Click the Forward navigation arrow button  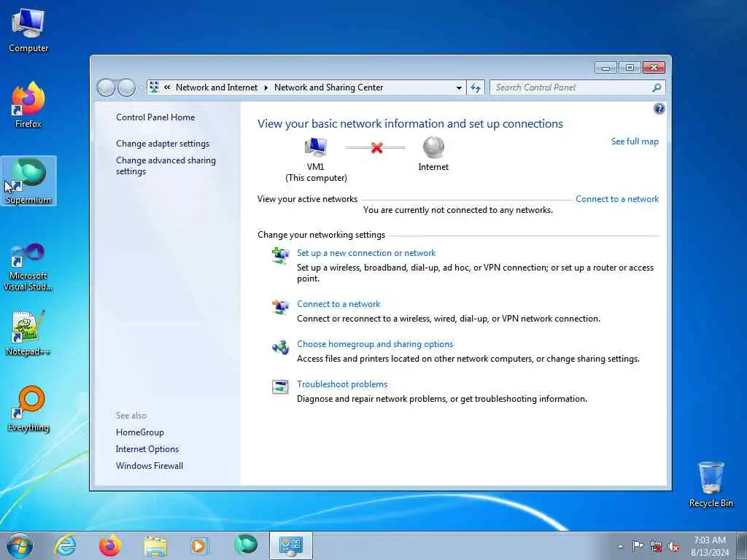point(126,87)
